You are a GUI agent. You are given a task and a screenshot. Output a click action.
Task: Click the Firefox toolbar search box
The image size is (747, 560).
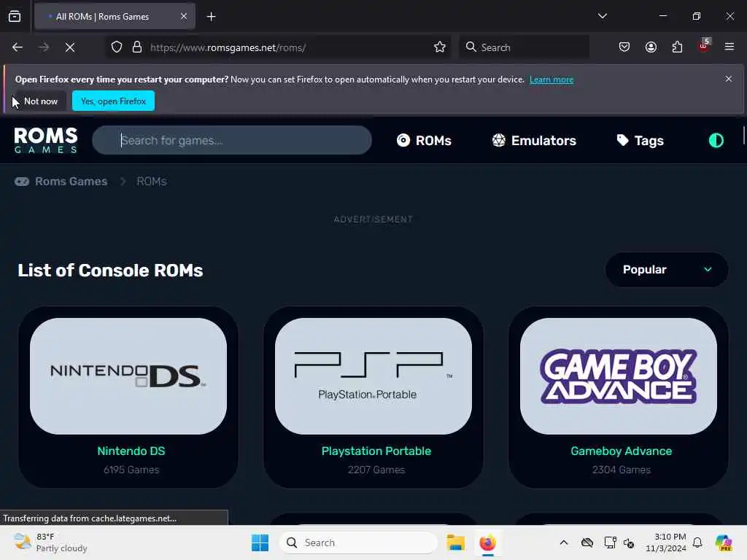[x=524, y=47]
